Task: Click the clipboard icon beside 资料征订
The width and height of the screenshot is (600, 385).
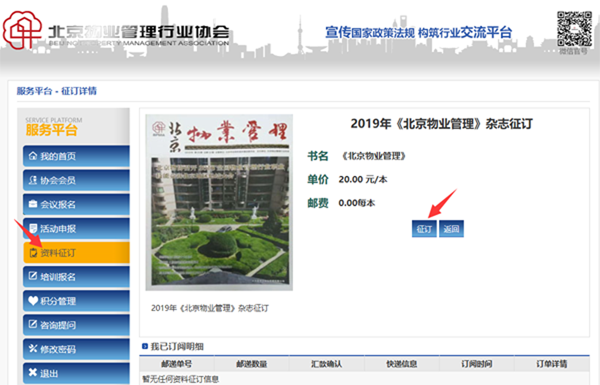Action: tap(33, 253)
